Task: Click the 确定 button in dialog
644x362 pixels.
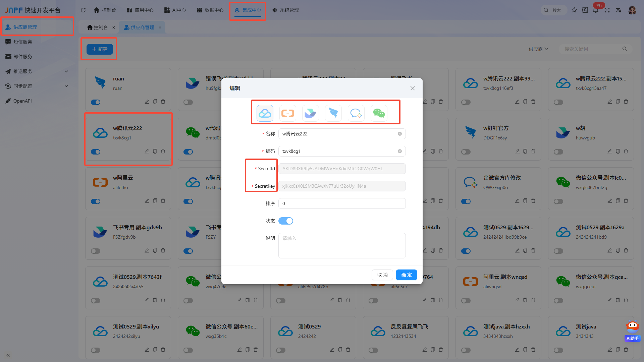Action: [x=407, y=275]
